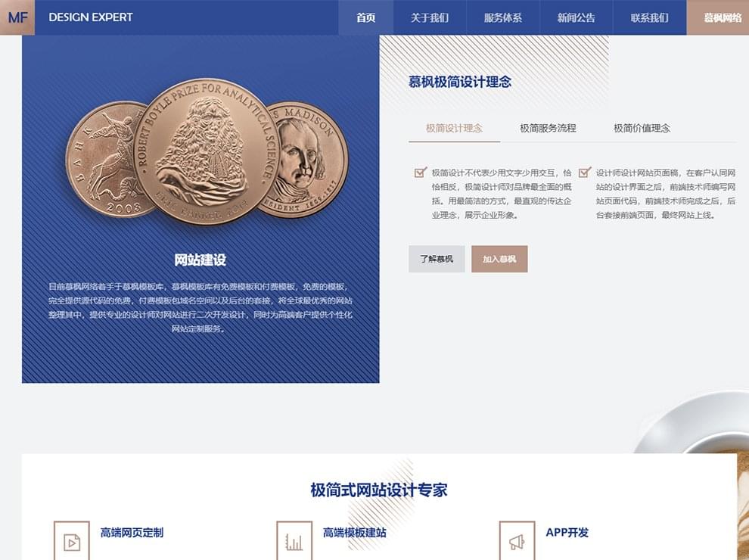This screenshot has height=560, width=749.
Task: Switch to the 极简价值理念 tab
Action: 642,128
